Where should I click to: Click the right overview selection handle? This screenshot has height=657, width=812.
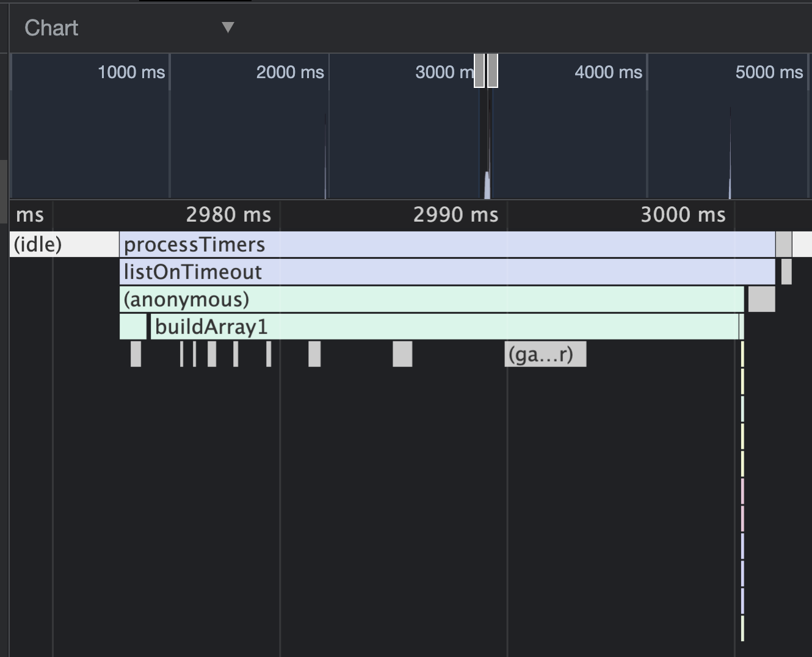tap(493, 70)
